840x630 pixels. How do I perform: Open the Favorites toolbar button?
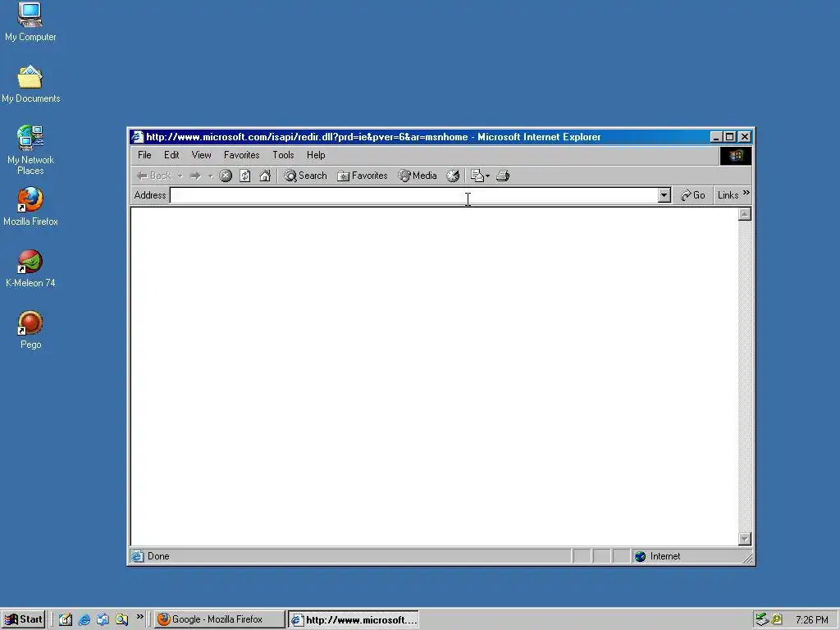click(x=362, y=176)
